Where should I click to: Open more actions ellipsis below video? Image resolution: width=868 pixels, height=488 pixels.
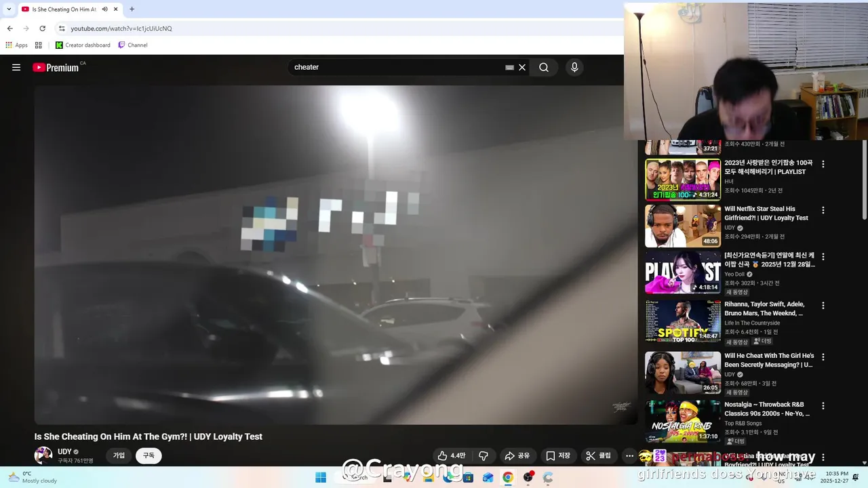coord(629,455)
